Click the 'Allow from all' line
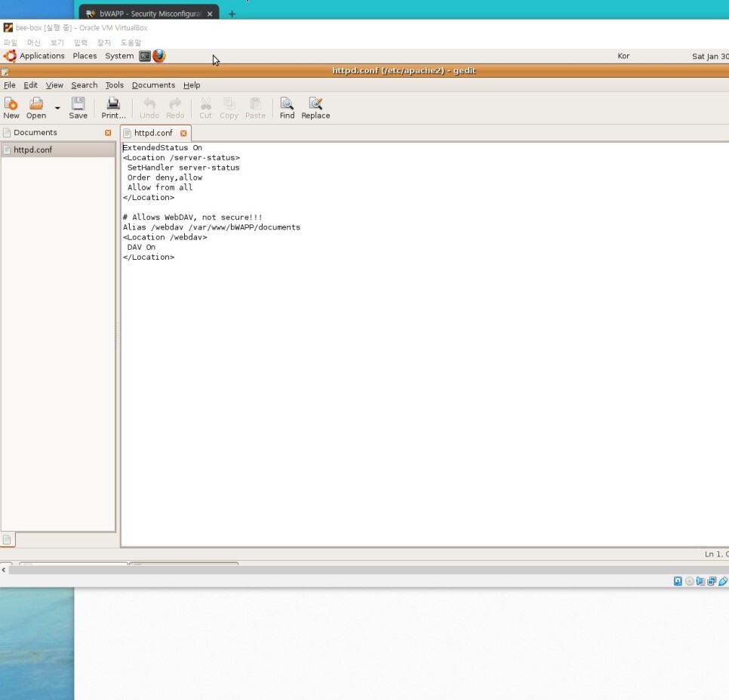This screenshot has width=729, height=700. tap(160, 187)
